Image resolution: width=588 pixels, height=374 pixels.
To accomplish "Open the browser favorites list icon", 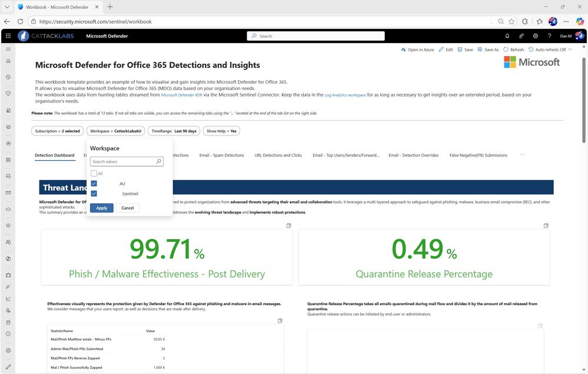I will click(540, 21).
